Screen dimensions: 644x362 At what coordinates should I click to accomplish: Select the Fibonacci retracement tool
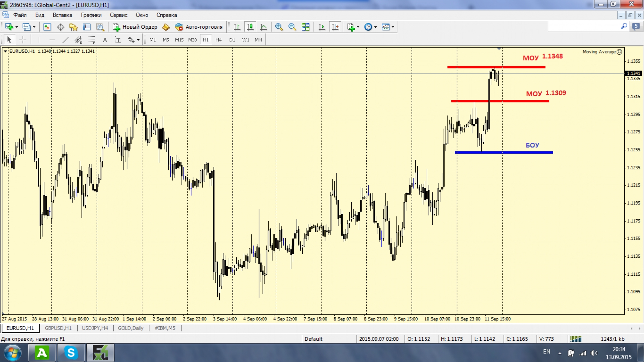tap(92, 40)
